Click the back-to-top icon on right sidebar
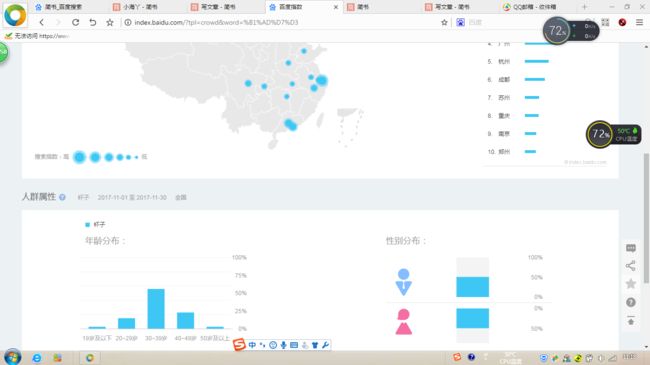650x365 pixels. coord(631,321)
